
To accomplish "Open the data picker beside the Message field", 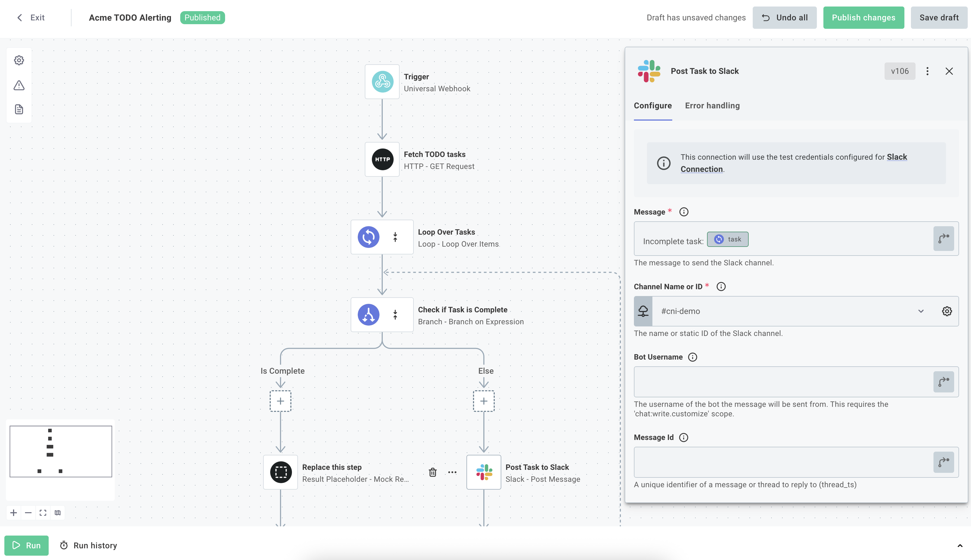I will pyautogui.click(x=944, y=238).
